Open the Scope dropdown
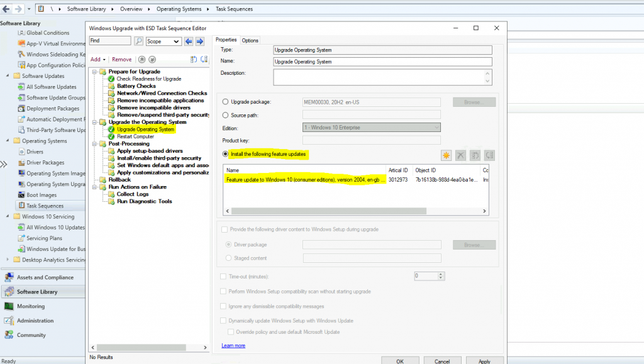Viewport: 644px width, 364px height. pyautogui.click(x=164, y=41)
